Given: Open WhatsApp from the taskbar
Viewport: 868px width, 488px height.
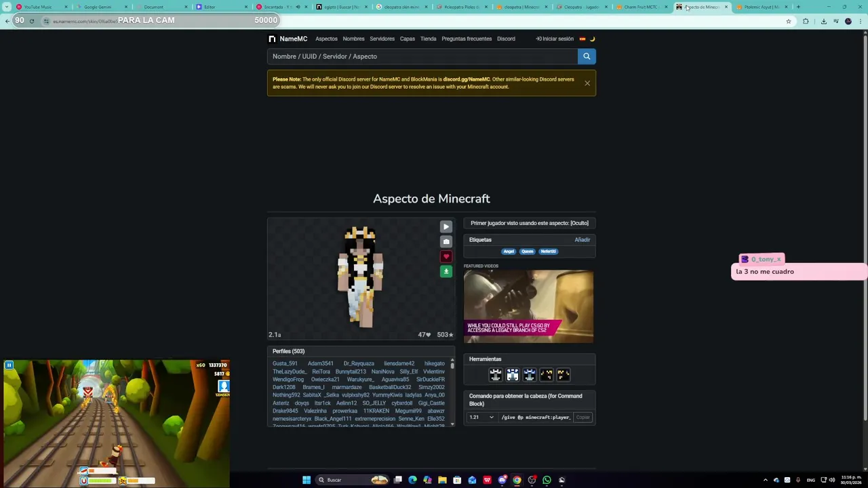Looking at the screenshot, I should click(547, 480).
